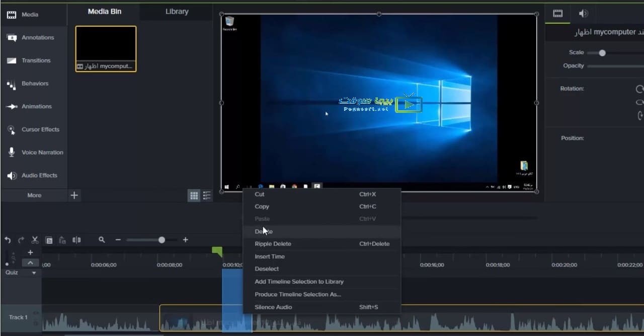The width and height of the screenshot is (644, 336).
Task: Click the timeline zoom slider handle
Action: (x=162, y=240)
